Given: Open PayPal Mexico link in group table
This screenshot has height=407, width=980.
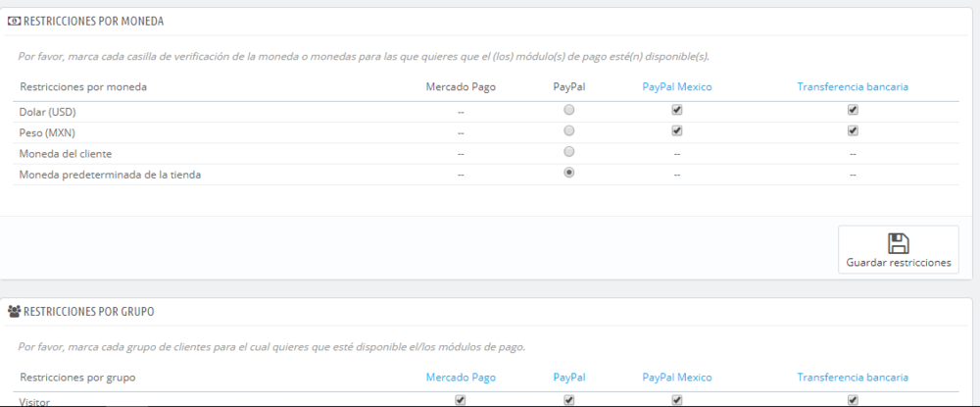Looking at the screenshot, I should [x=677, y=378].
